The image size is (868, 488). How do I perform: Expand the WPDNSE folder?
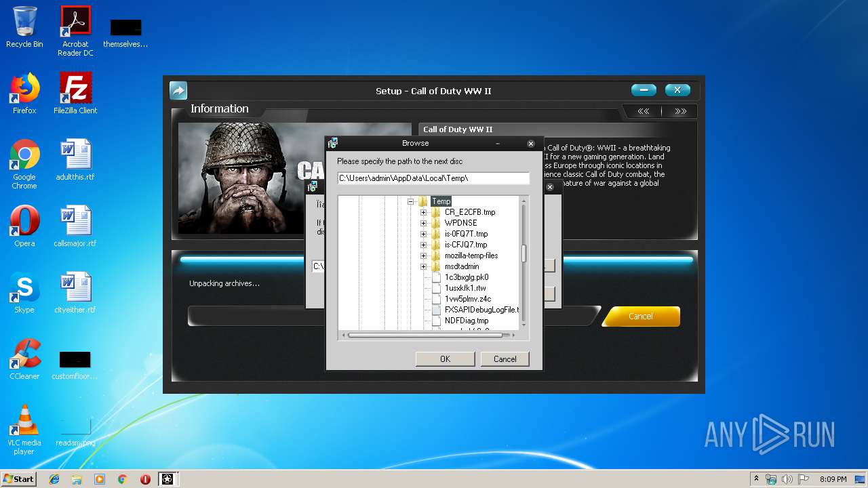(x=424, y=223)
